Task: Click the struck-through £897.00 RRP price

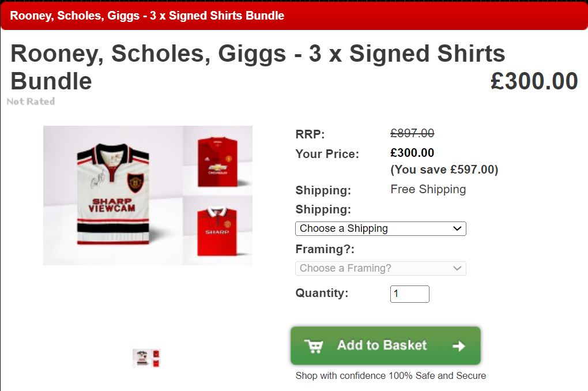Action: pyautogui.click(x=412, y=133)
